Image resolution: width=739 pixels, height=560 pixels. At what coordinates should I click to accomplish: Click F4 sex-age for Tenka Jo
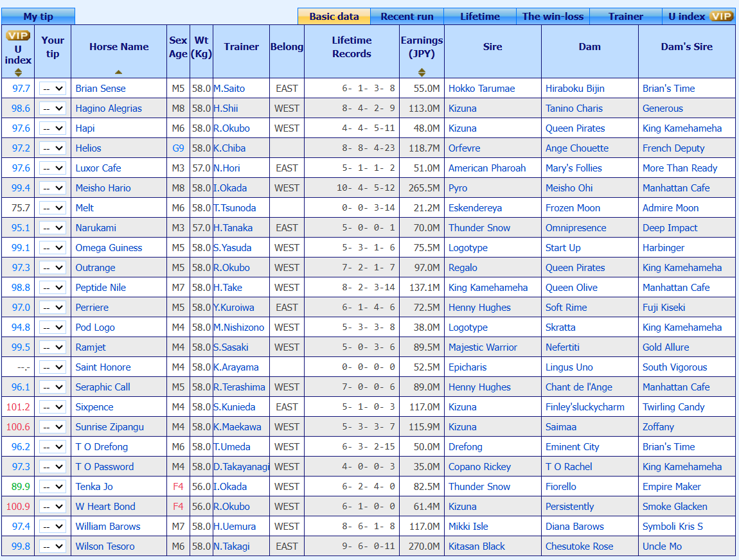(178, 487)
